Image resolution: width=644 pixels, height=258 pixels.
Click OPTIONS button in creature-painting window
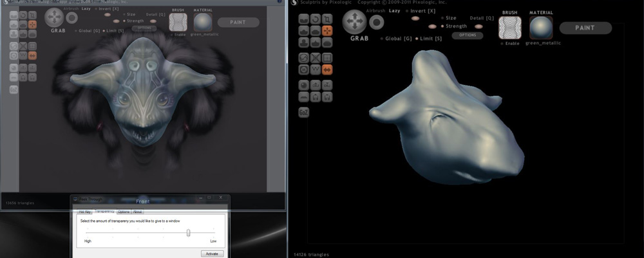[144, 28]
